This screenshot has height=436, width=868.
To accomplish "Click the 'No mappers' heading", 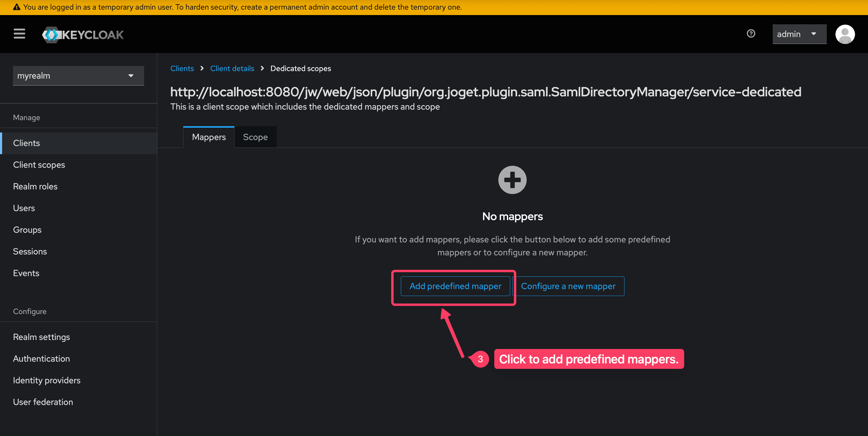I will (512, 216).
